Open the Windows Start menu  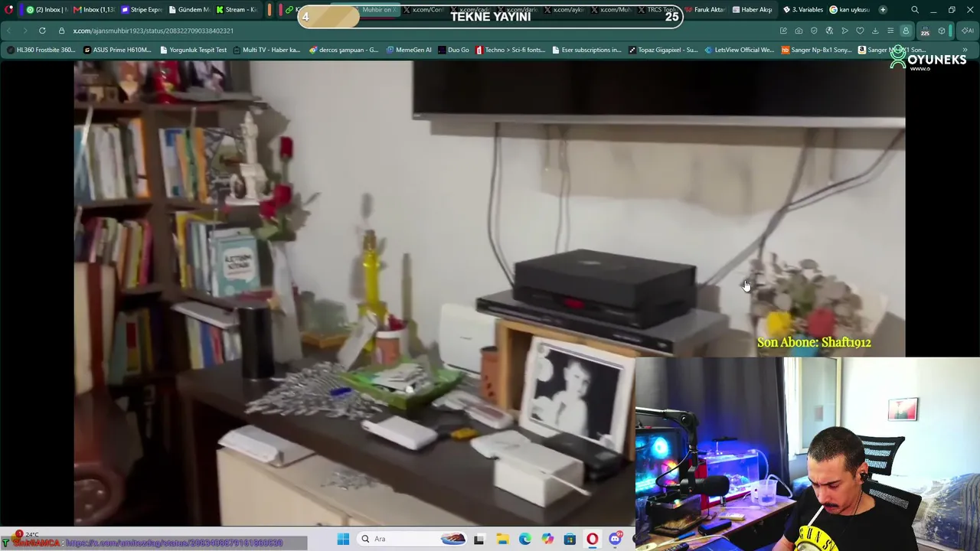(343, 539)
